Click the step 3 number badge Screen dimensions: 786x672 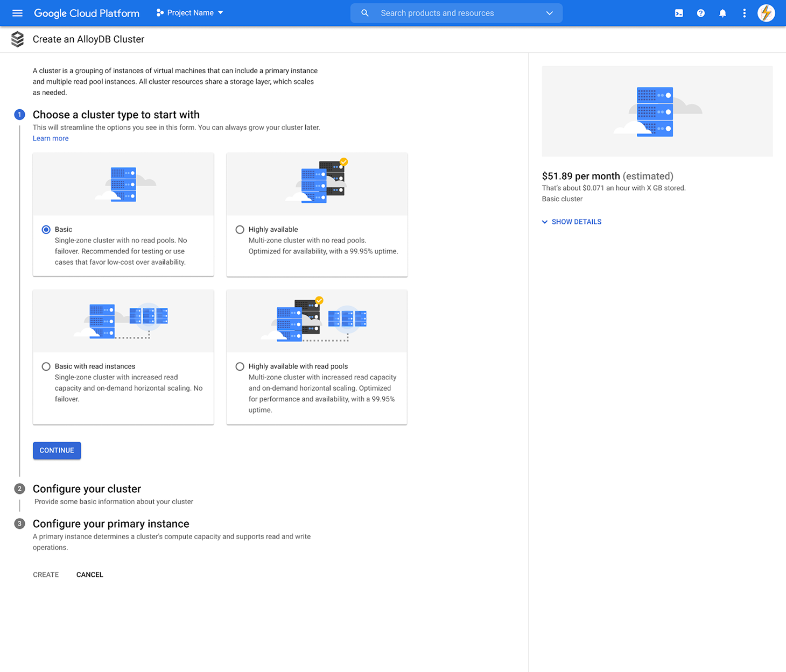pyautogui.click(x=19, y=524)
